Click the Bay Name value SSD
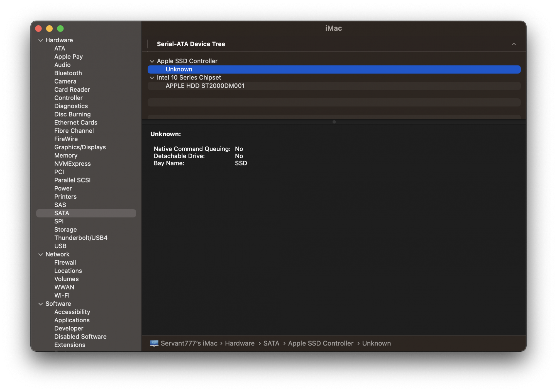557x392 pixels. (241, 163)
